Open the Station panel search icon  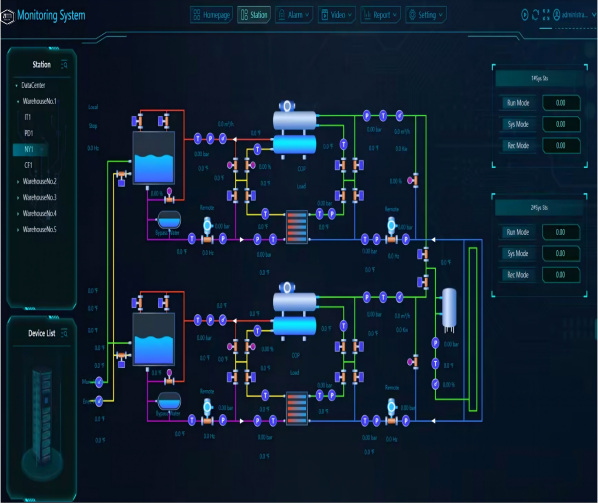64,64
